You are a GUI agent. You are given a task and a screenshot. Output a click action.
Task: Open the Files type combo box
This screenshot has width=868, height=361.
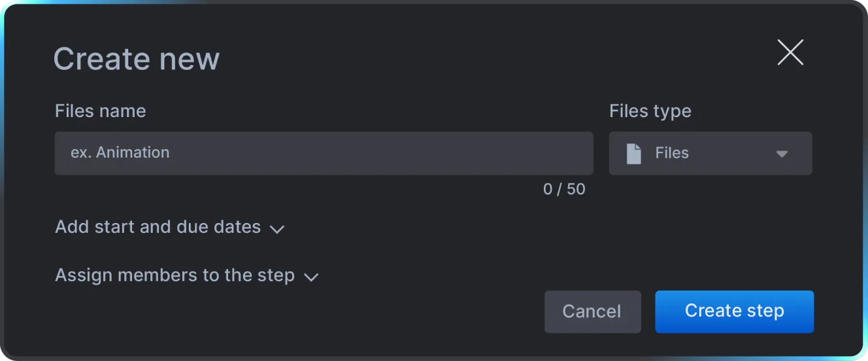tap(710, 154)
